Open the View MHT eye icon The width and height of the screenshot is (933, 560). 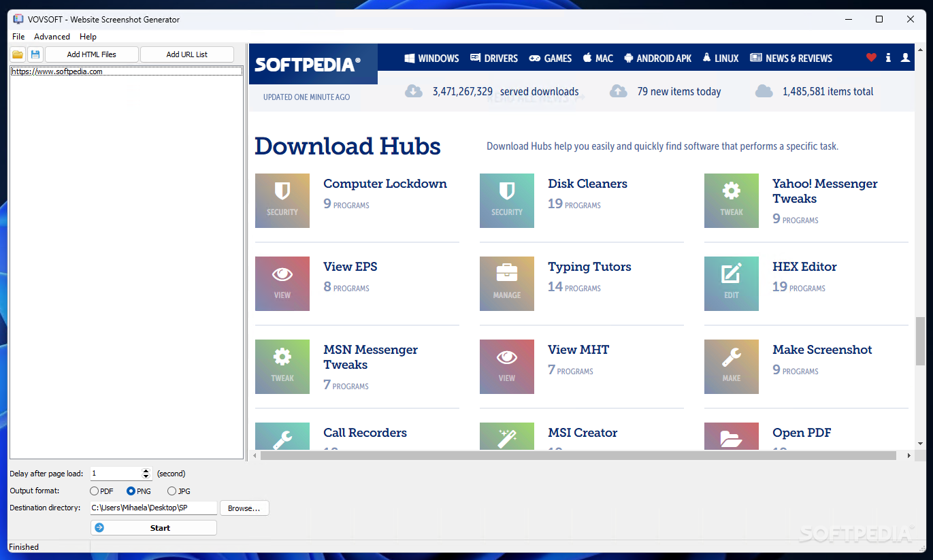point(507,367)
